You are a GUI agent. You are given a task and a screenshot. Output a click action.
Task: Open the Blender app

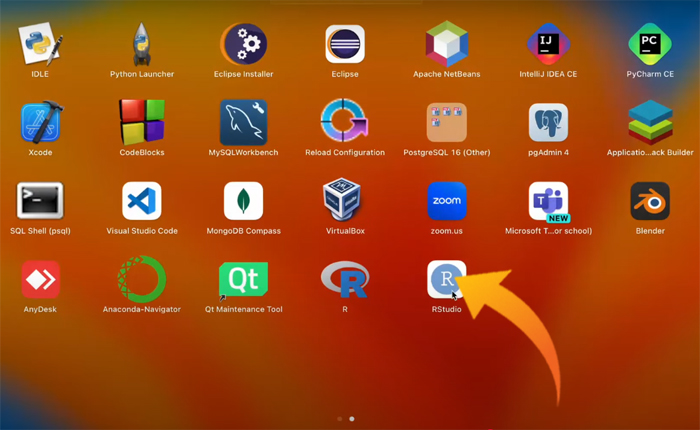pyautogui.click(x=649, y=201)
